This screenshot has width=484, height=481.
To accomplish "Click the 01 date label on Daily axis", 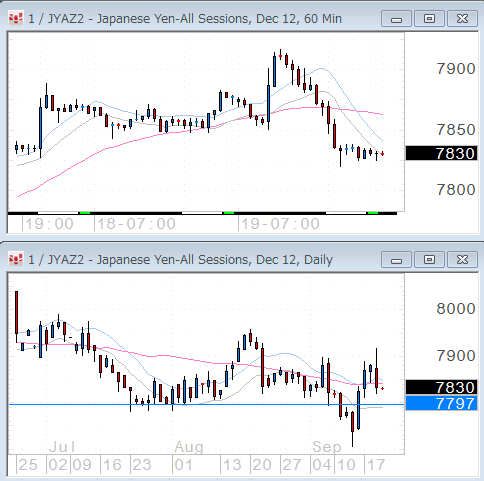I will [x=183, y=465].
